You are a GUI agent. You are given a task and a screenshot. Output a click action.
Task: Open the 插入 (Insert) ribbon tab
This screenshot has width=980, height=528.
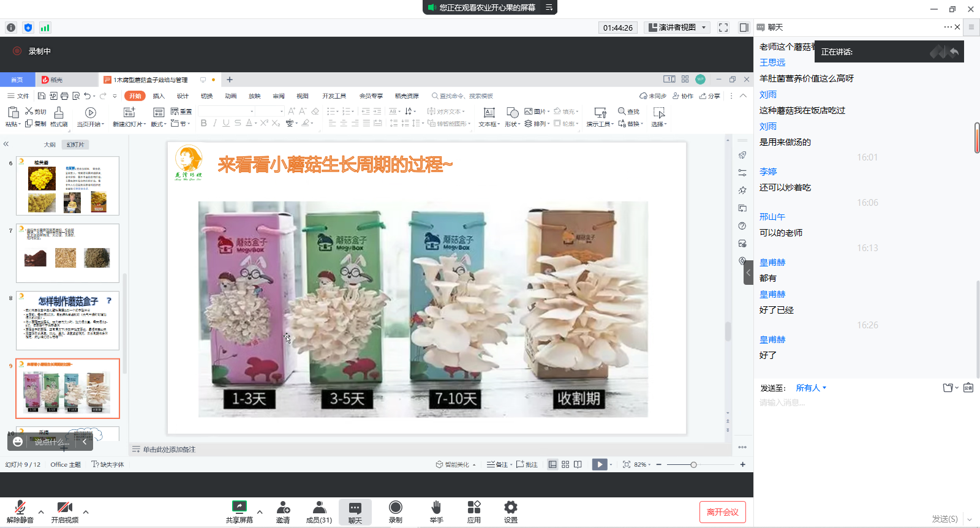[159, 96]
